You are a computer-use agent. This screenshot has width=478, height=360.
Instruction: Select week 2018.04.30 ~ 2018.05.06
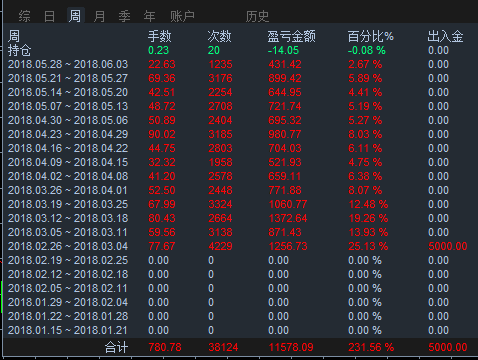click(68, 120)
